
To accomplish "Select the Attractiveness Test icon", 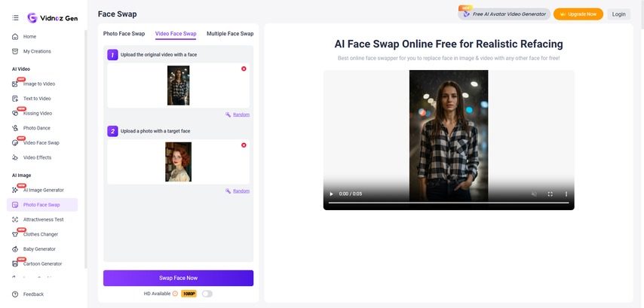I will tap(15, 219).
